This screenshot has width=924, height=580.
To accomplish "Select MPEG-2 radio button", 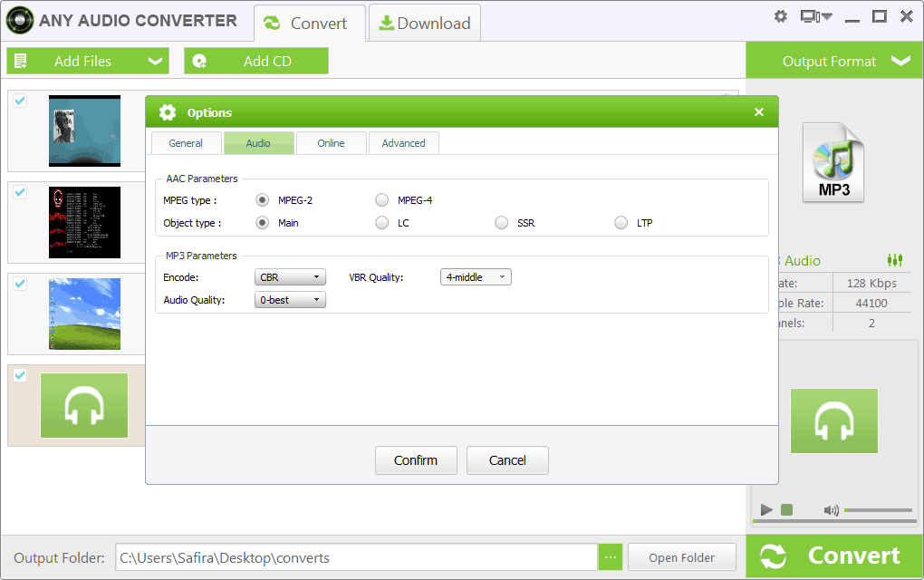I will pyautogui.click(x=262, y=199).
